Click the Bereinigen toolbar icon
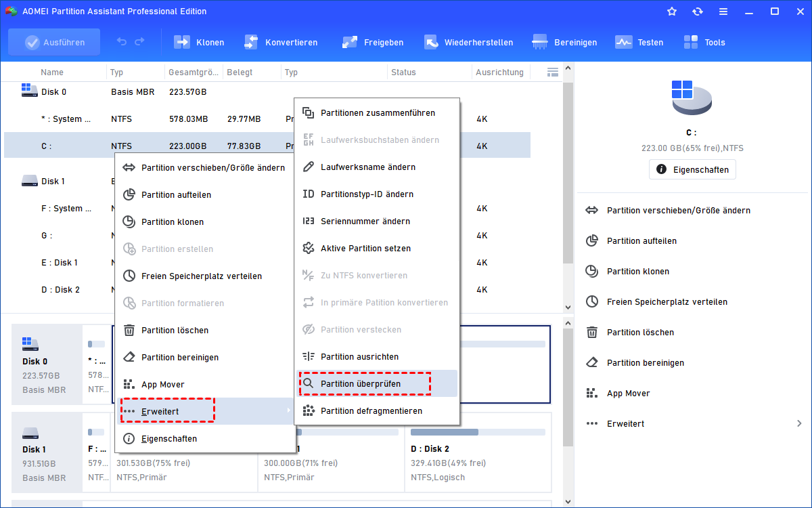The width and height of the screenshot is (812, 508). coord(540,42)
